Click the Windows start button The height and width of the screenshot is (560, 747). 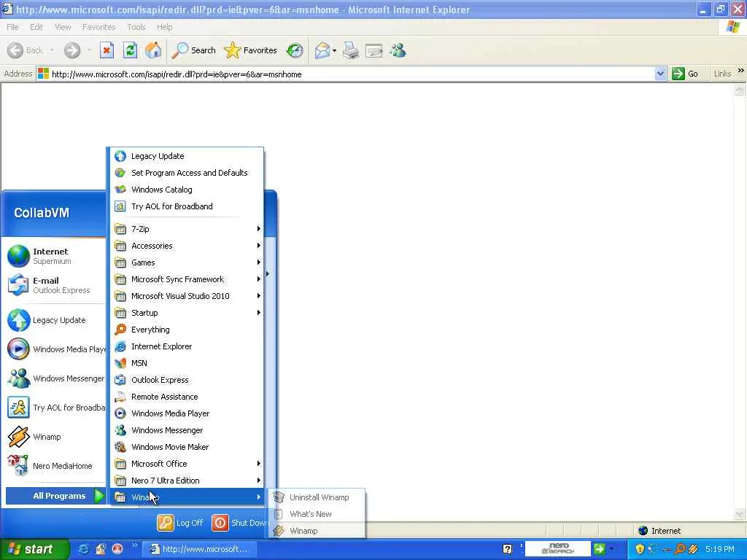tap(34, 549)
